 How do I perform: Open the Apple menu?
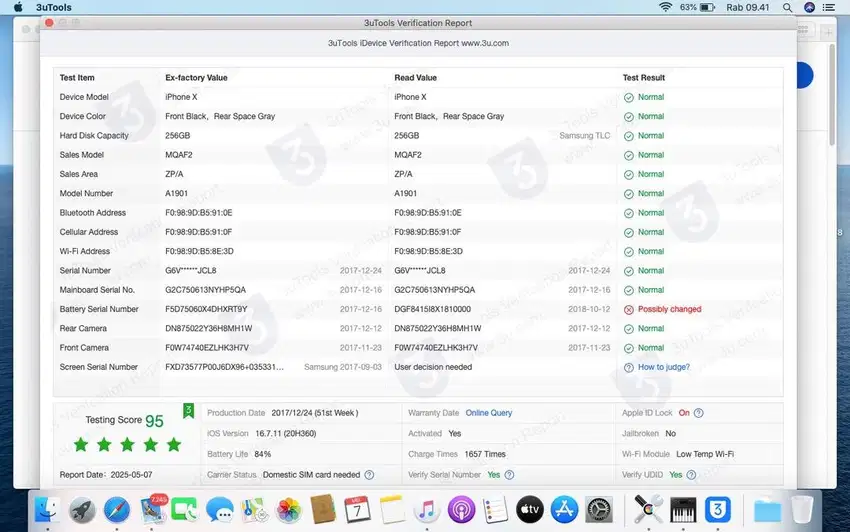(x=18, y=7)
